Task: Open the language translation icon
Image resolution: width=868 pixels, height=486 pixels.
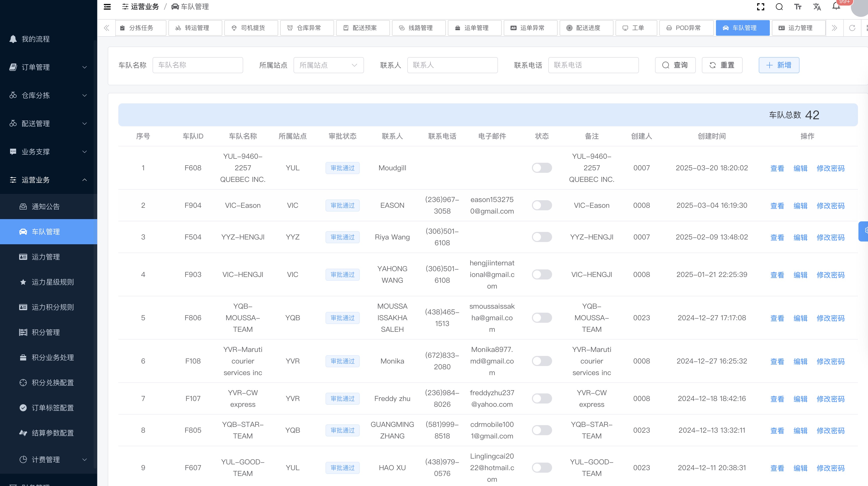Action: coord(817,7)
